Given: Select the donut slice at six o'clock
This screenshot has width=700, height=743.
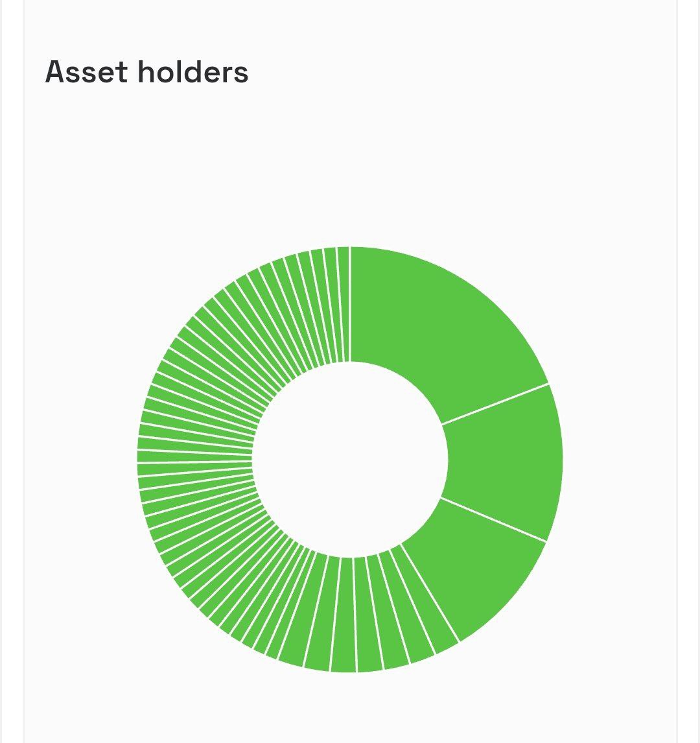Looking at the screenshot, I should [344, 616].
